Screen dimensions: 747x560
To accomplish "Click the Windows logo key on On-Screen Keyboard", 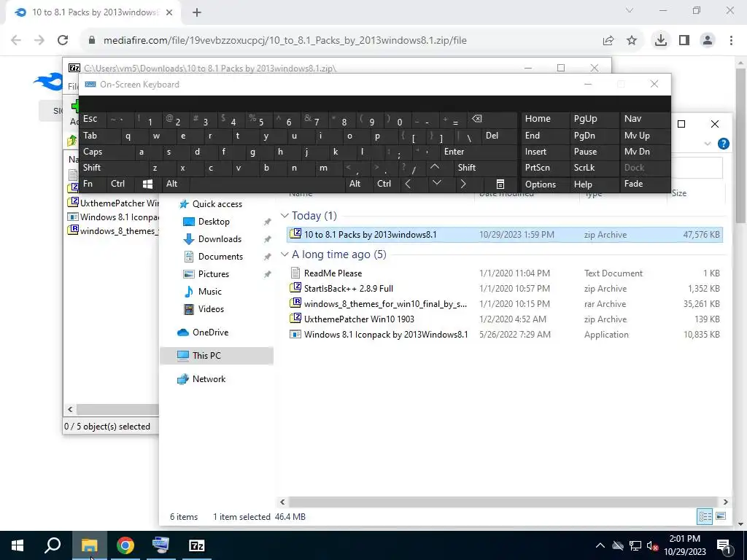I will pos(147,184).
